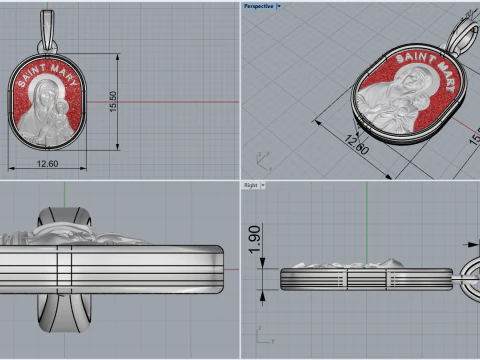
Task: Click the world axis icon in the Perspective viewport
Action: [x=264, y=162]
